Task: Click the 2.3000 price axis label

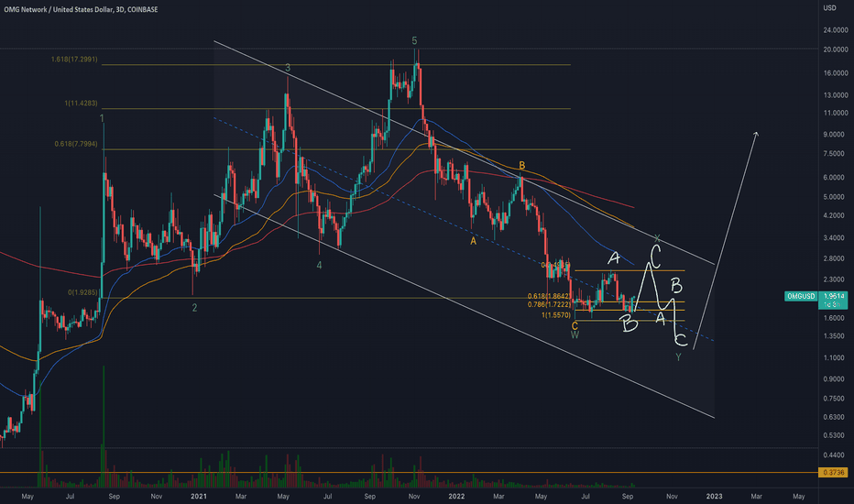Action: [836, 279]
